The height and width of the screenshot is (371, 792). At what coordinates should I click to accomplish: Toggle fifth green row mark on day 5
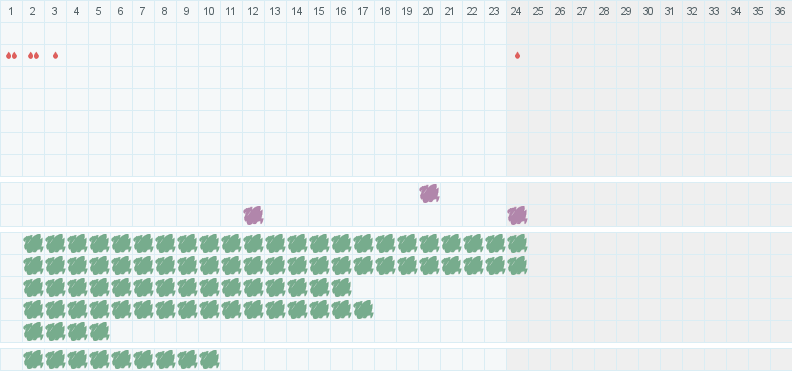(100, 331)
